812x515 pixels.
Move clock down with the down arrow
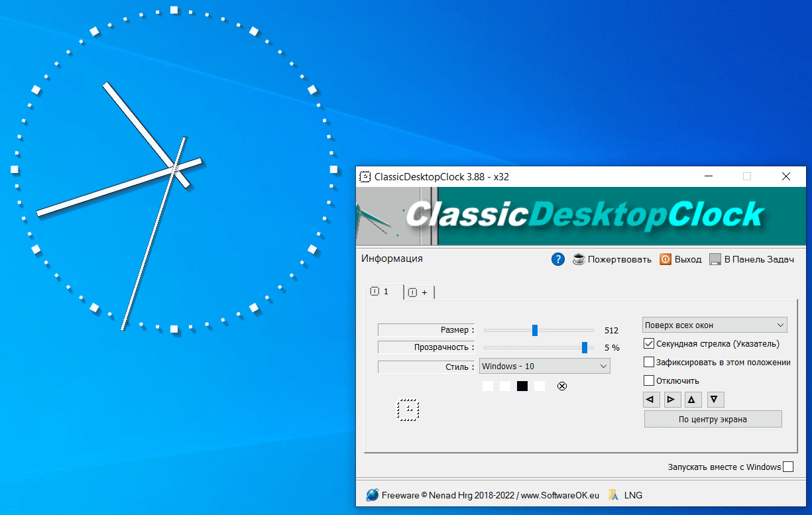(x=715, y=400)
